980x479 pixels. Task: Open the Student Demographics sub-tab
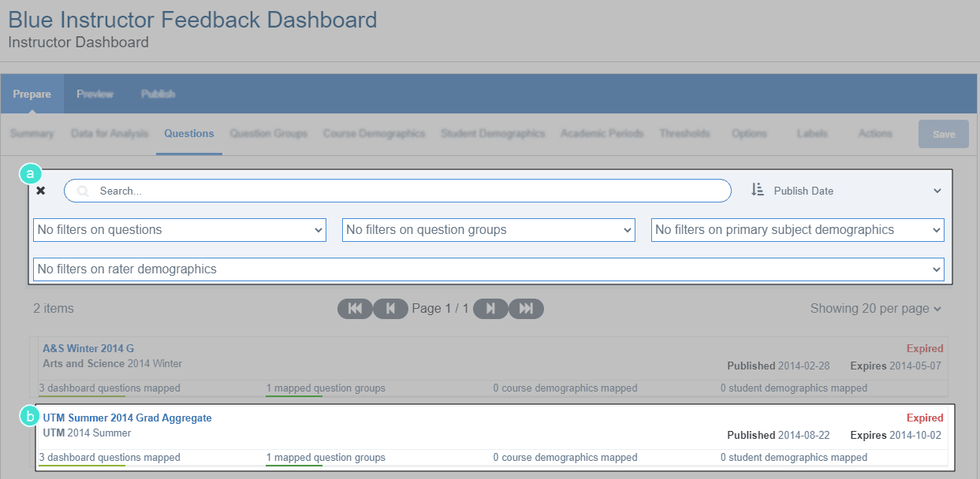(493, 134)
